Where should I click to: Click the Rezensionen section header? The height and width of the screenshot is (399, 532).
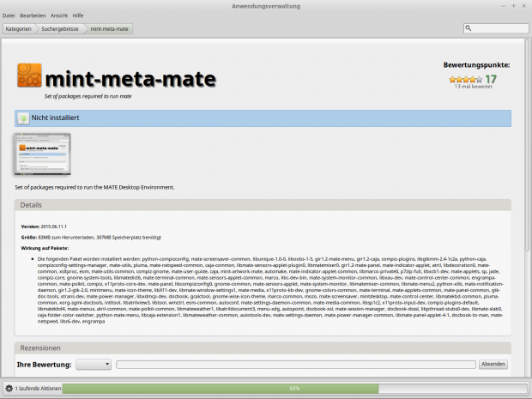263,348
